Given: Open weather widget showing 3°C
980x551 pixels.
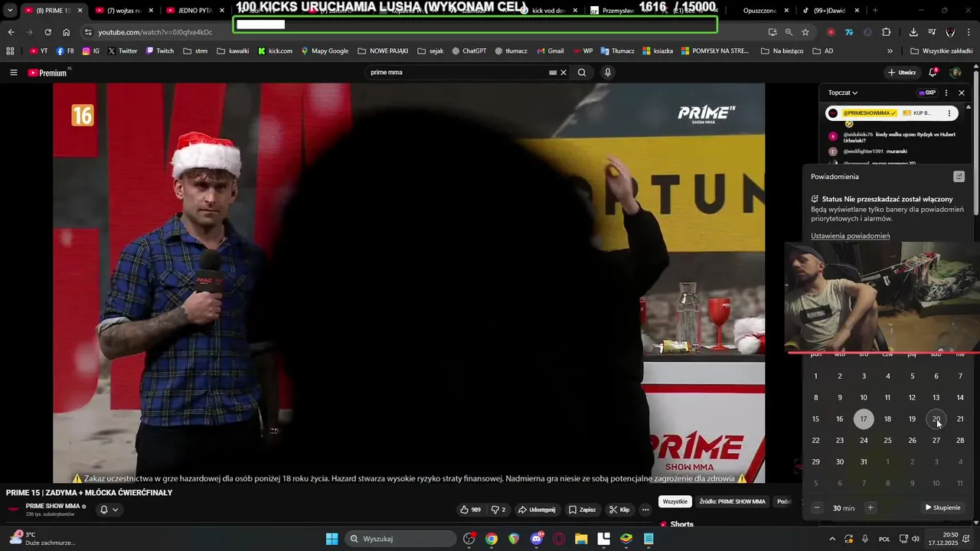Looking at the screenshot, I should (41, 539).
